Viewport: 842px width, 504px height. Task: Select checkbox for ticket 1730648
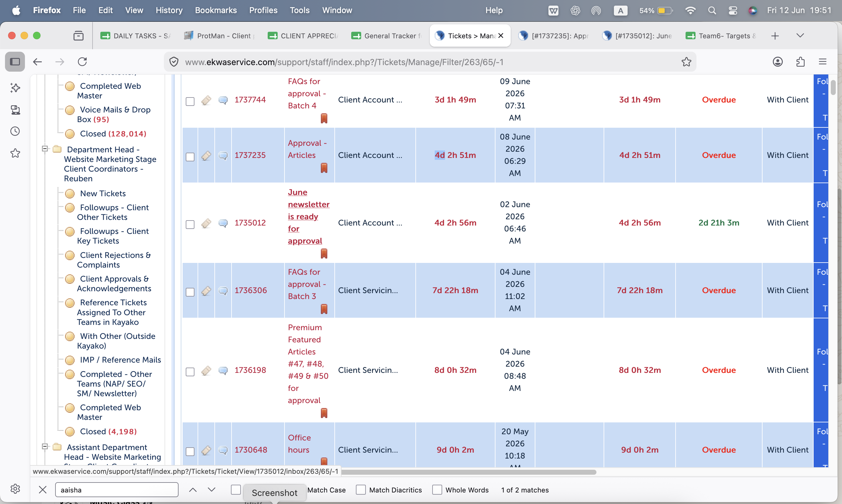coord(190,452)
